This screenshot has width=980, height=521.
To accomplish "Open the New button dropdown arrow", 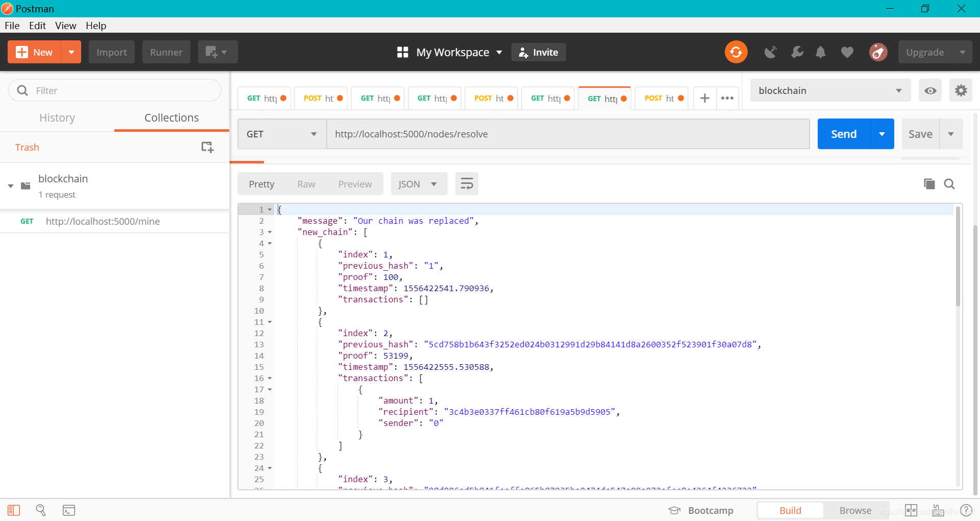I will [x=71, y=52].
